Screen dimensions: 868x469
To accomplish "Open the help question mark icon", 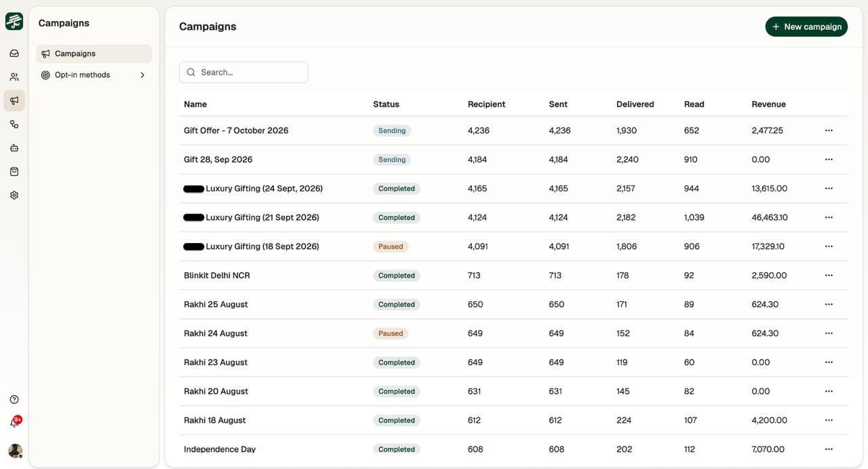I will [x=14, y=400].
